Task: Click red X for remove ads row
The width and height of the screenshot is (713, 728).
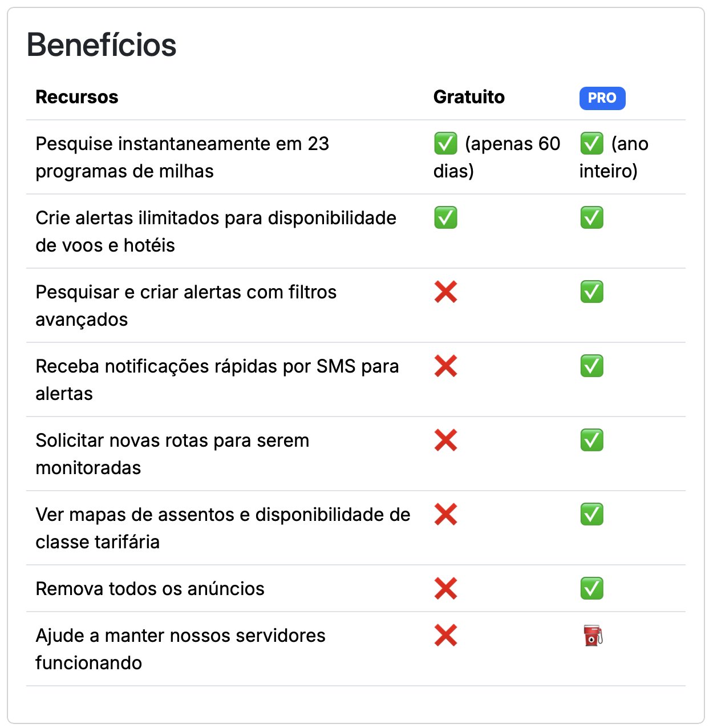Action: coord(445,589)
